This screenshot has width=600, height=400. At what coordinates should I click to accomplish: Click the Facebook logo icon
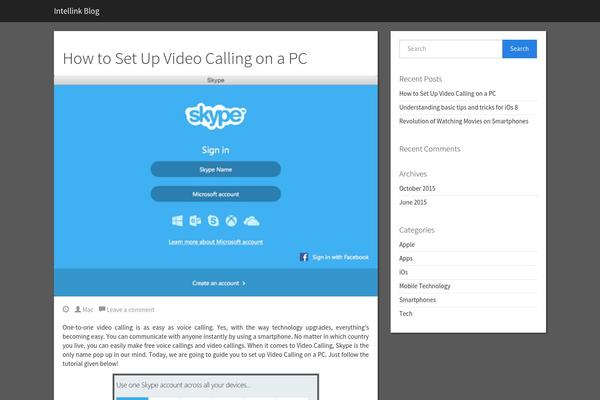click(x=304, y=257)
